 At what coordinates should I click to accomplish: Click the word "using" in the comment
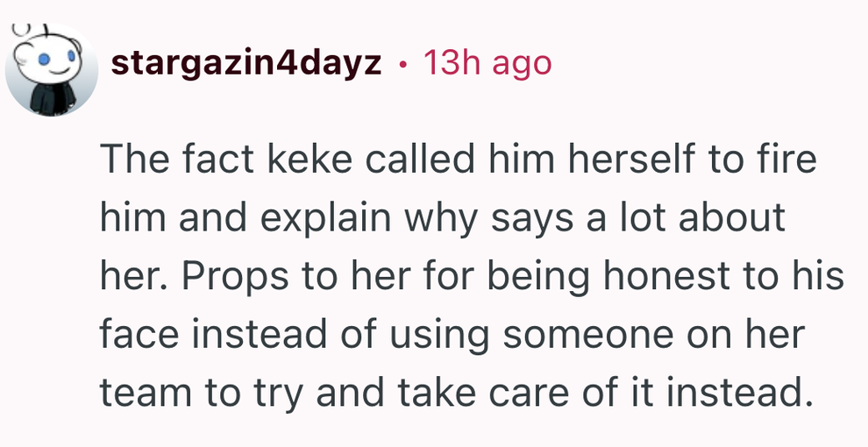click(x=439, y=334)
